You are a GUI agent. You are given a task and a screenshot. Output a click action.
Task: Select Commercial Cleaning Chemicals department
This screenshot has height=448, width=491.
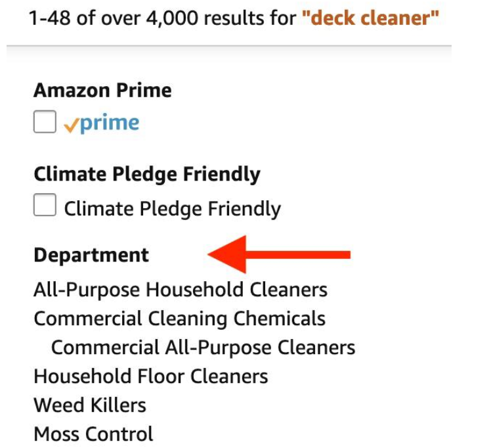179,319
